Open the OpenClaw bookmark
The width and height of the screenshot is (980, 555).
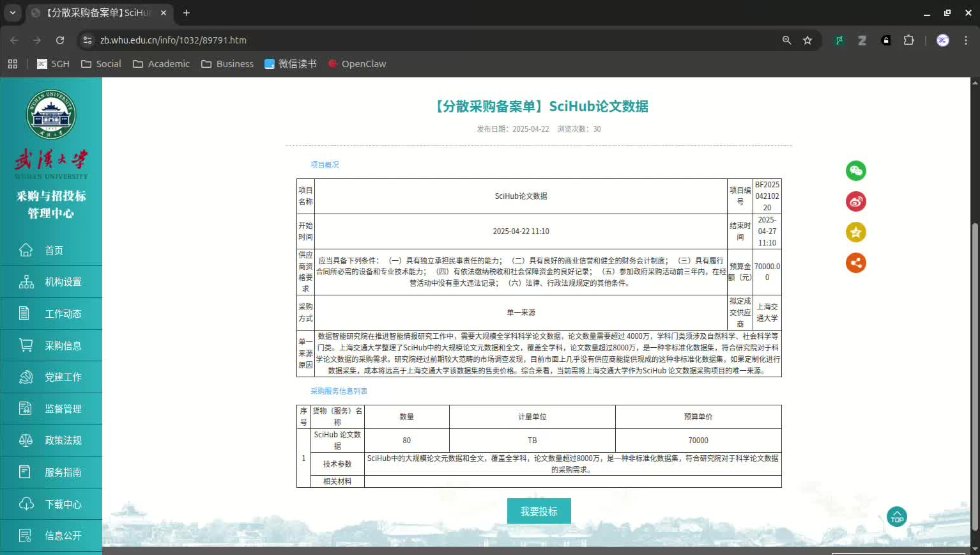pos(356,64)
